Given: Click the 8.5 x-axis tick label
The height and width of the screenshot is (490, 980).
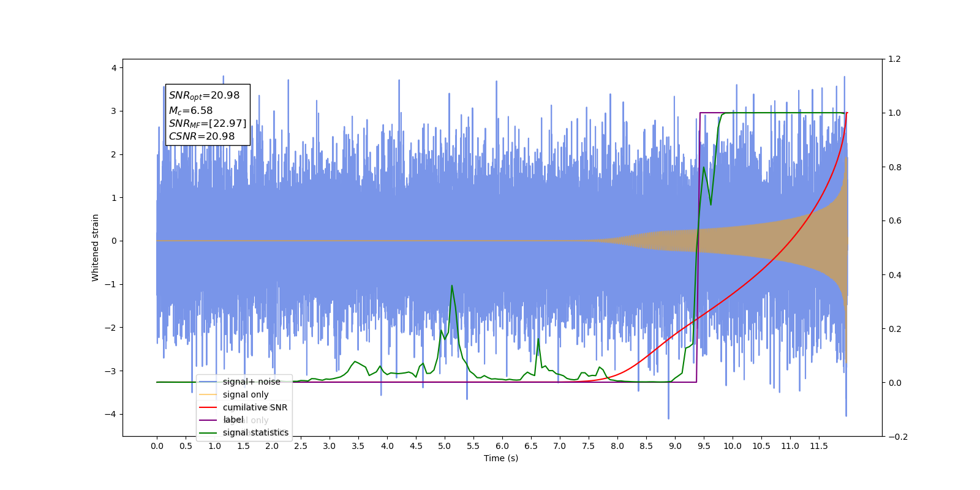Looking at the screenshot, I should [x=646, y=446].
